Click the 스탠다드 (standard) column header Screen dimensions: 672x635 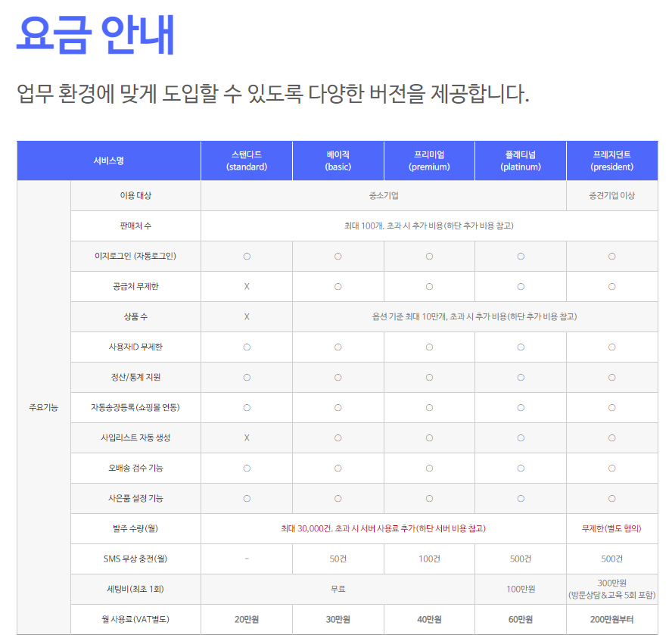point(247,160)
